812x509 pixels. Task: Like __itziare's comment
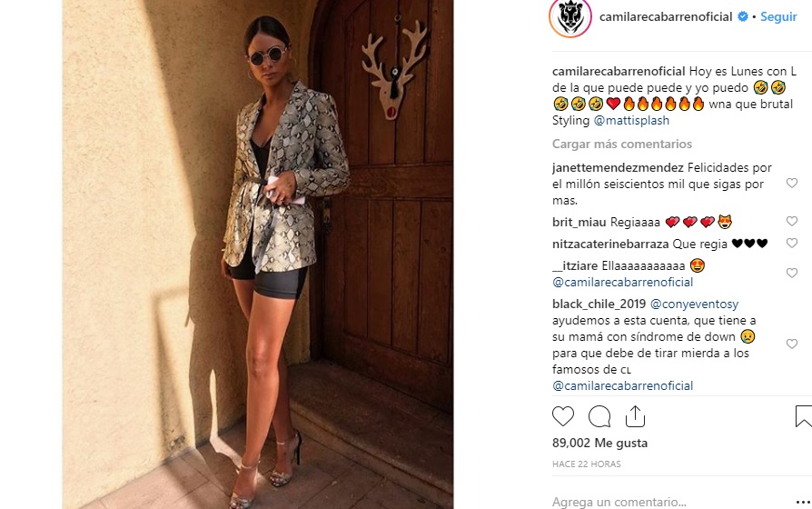[x=792, y=274]
